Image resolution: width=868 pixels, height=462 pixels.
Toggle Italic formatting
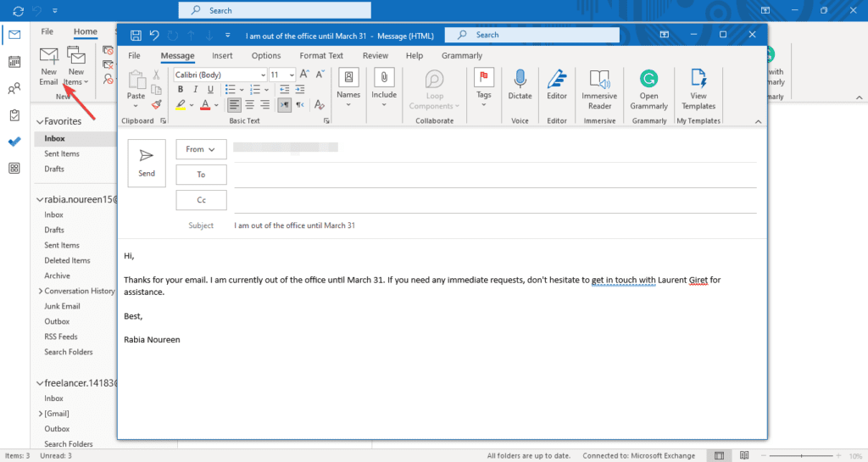[194, 90]
